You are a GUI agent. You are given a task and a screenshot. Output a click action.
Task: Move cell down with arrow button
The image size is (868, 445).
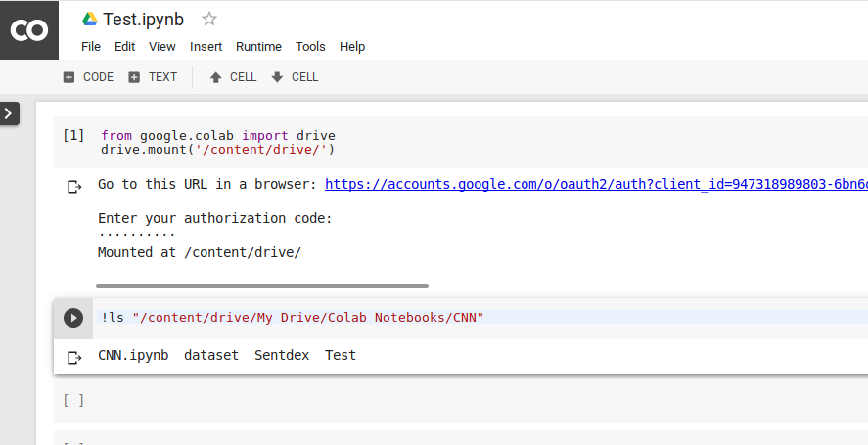coord(295,77)
